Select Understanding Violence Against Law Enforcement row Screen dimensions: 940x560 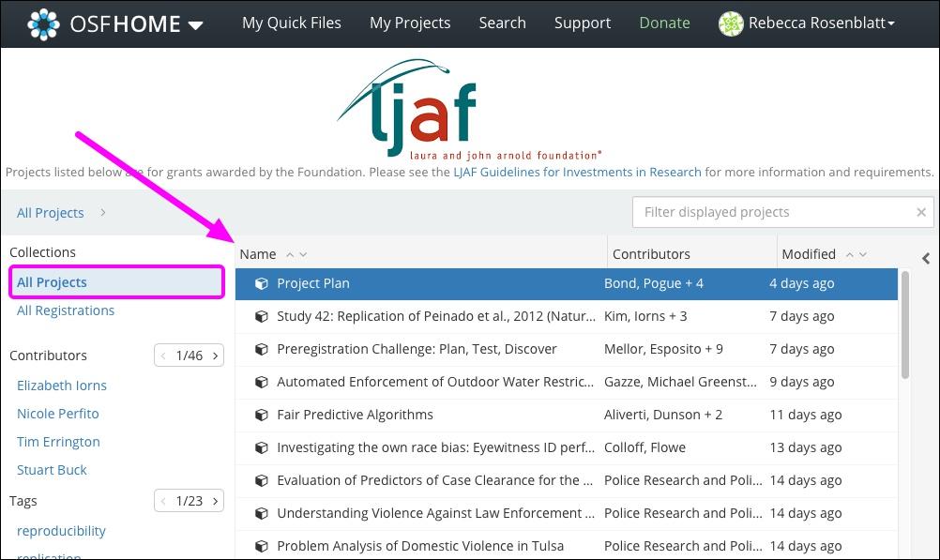coord(436,513)
